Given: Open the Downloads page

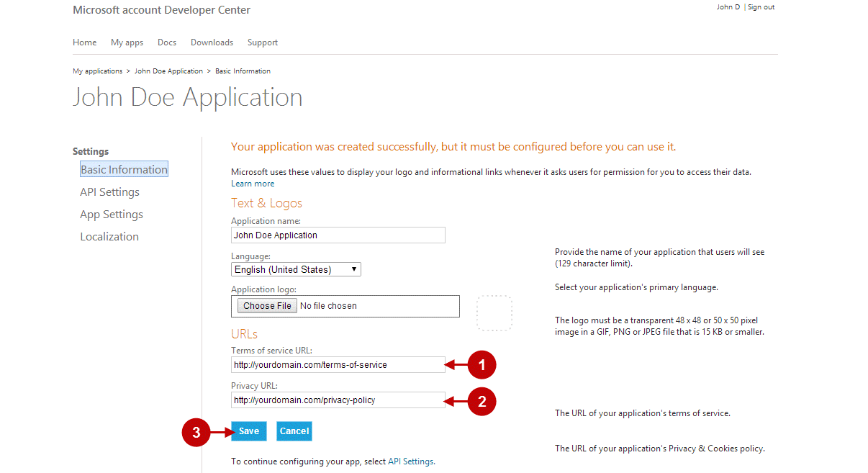Looking at the screenshot, I should 212,42.
